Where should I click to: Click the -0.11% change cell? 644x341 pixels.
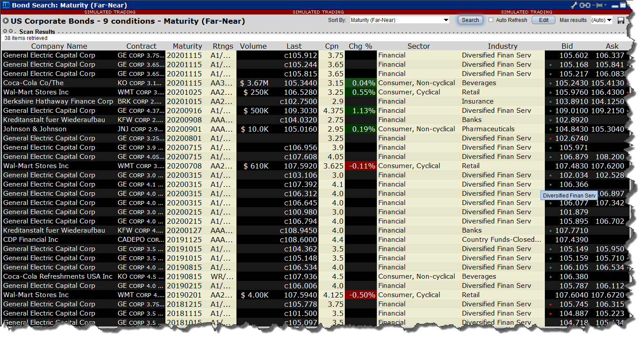pos(361,166)
